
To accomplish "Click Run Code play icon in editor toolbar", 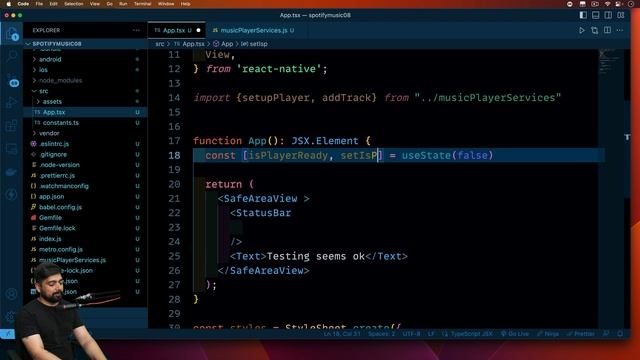I will tap(582, 30).
